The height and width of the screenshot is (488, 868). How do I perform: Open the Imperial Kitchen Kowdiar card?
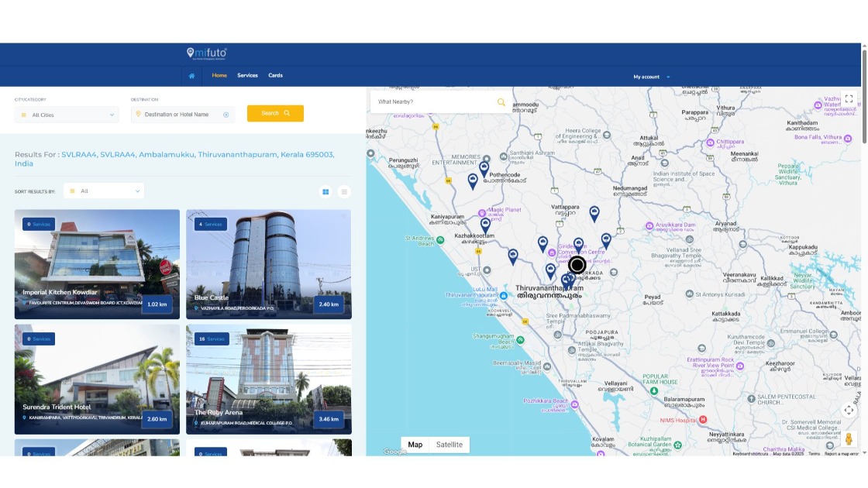(97, 264)
